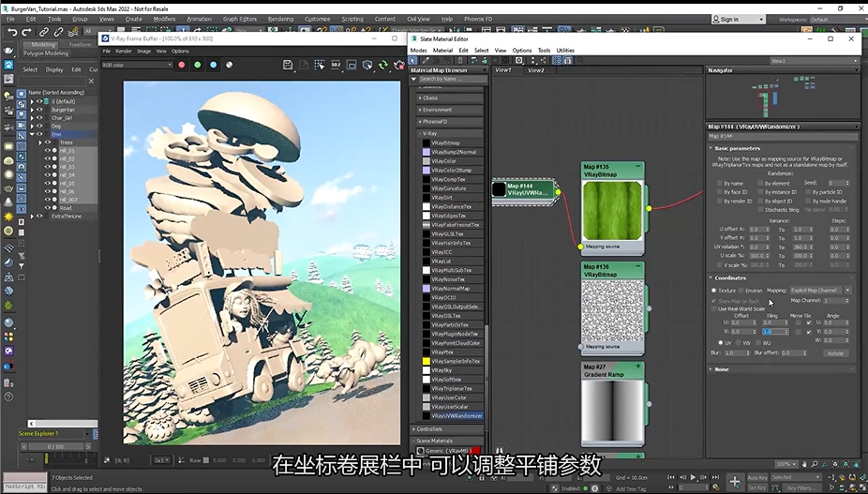This screenshot has height=494, width=868.
Task: Click the Select tool arrow in Slate editor toolbar
Action: [x=413, y=60]
